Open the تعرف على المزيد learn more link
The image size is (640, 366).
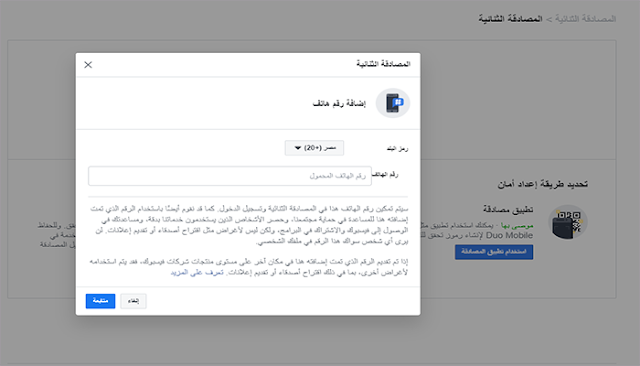[197, 272]
